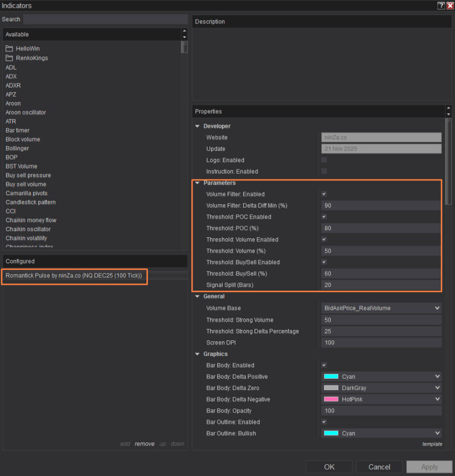Viewport: 455px width, 476px height.
Task: Select the configured Romantick Pulse indicator
Action: coord(74,276)
